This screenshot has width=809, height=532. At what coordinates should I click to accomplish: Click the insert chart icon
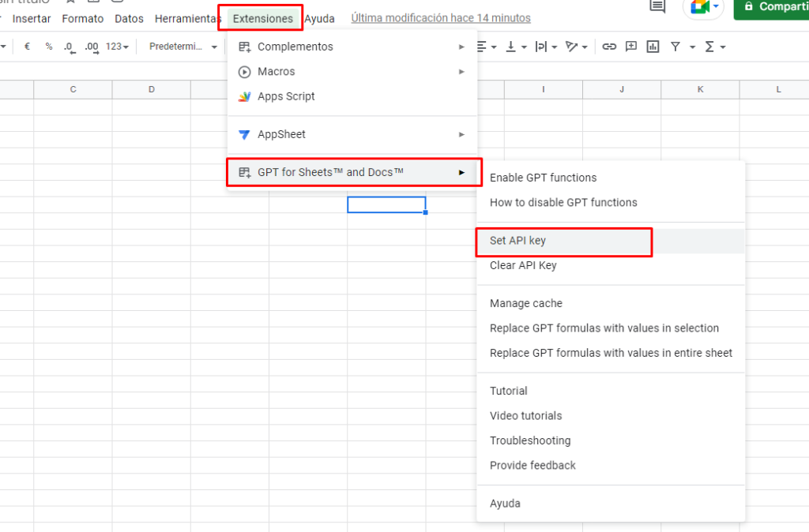(x=653, y=47)
